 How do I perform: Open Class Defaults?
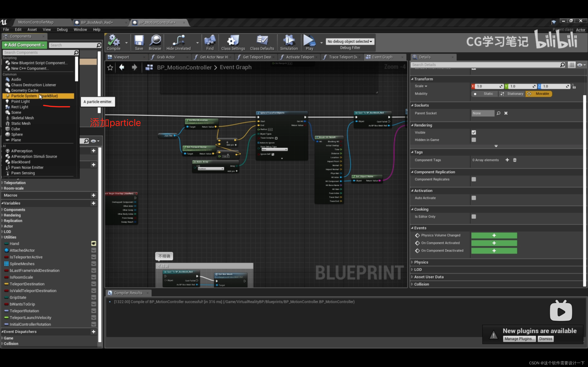click(262, 42)
